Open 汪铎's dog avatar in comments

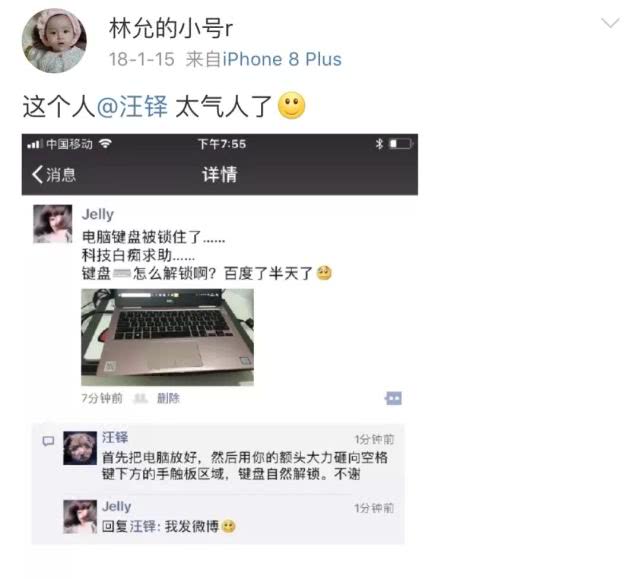80,448
